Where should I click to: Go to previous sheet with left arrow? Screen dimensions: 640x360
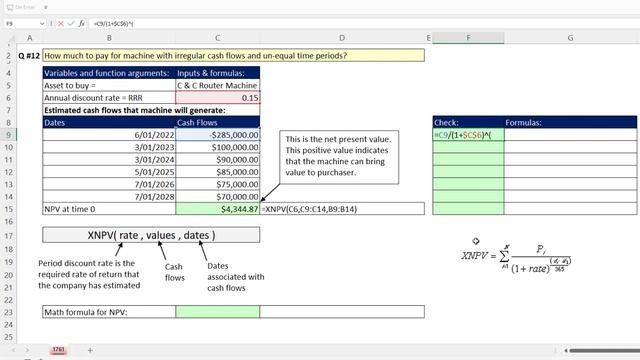13,350
